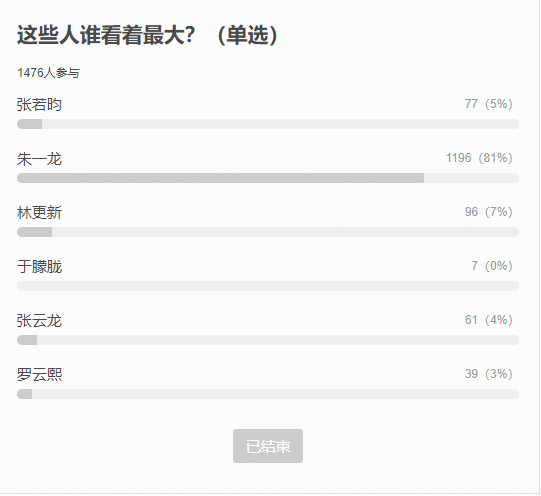Click the 已结束 button
Screen dimensions: 541x496
pyautogui.click(x=268, y=446)
